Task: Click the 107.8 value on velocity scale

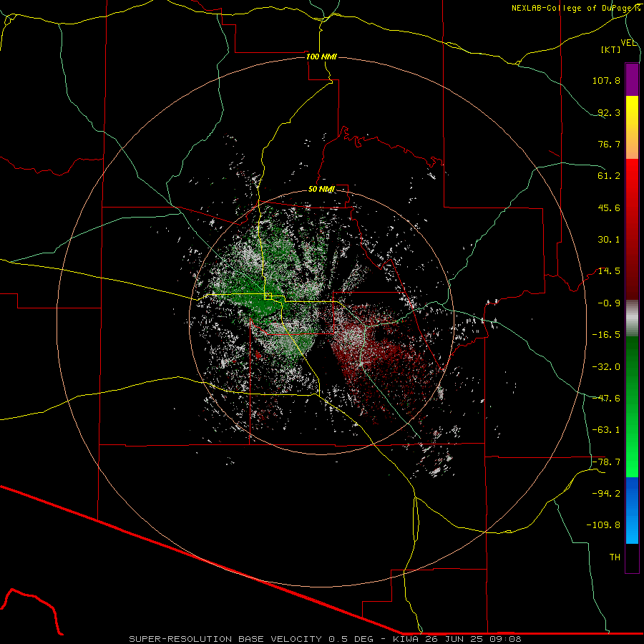Action: tap(606, 80)
